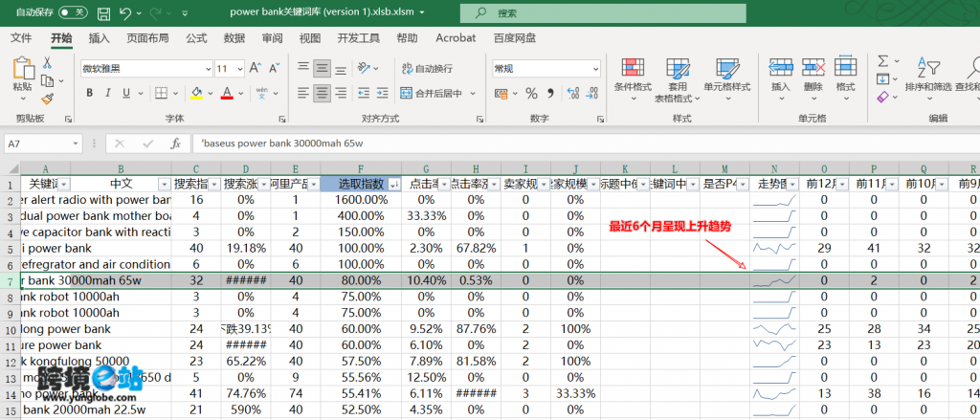
Task: Click the Align Right icon
Action: coord(341,93)
